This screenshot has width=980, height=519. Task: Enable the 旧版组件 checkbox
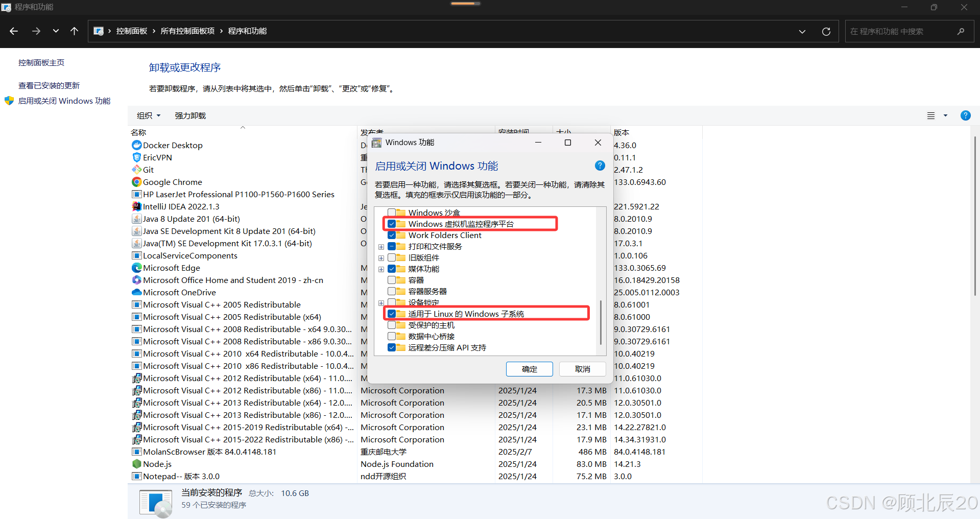pyautogui.click(x=392, y=257)
